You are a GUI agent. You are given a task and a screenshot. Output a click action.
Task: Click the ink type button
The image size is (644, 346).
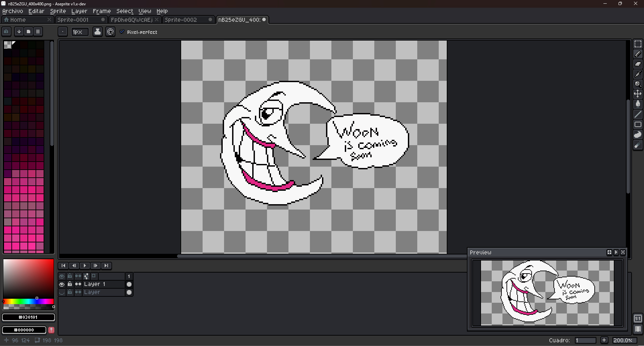(98, 32)
